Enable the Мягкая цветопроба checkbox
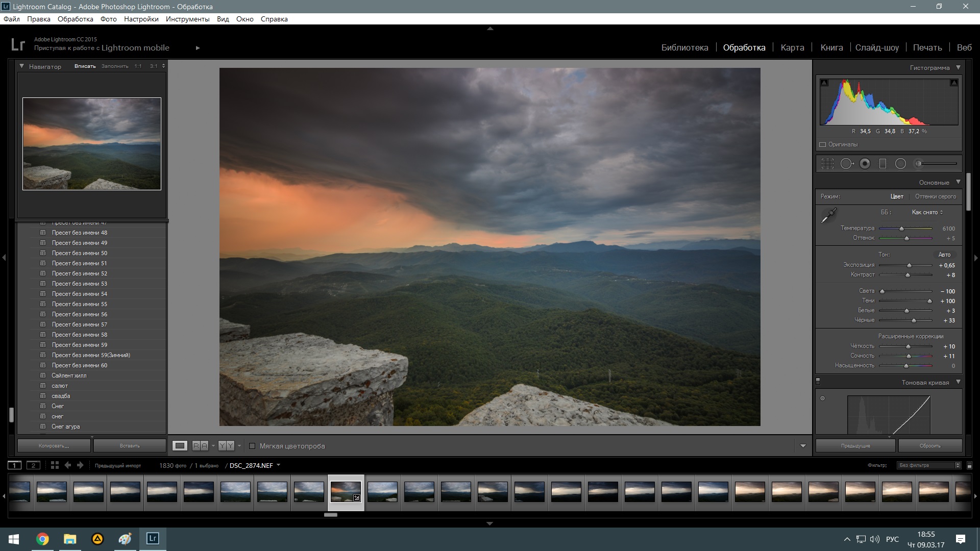The height and width of the screenshot is (551, 980). click(x=252, y=446)
